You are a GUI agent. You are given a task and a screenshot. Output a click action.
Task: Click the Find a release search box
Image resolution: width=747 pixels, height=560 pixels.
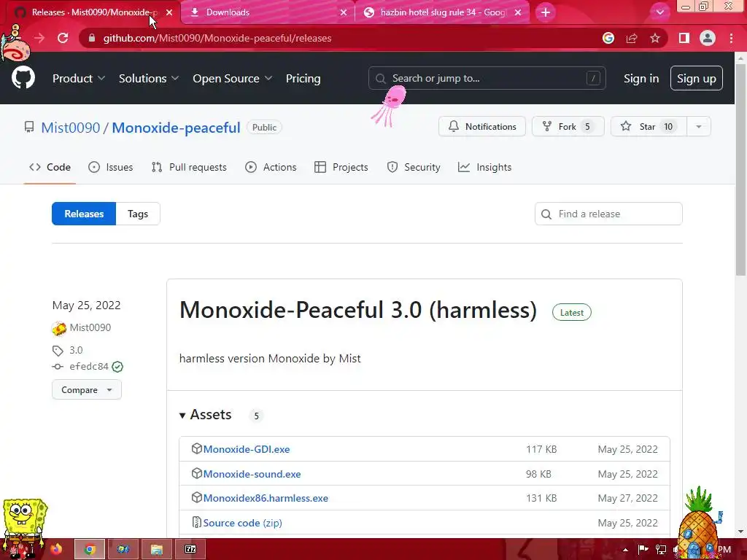(608, 214)
